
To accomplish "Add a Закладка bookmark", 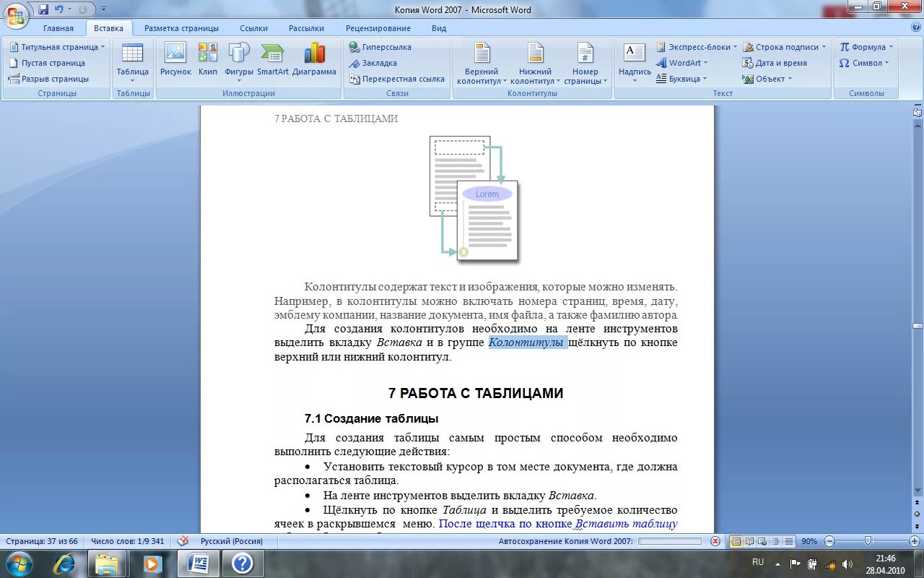I will (373, 63).
